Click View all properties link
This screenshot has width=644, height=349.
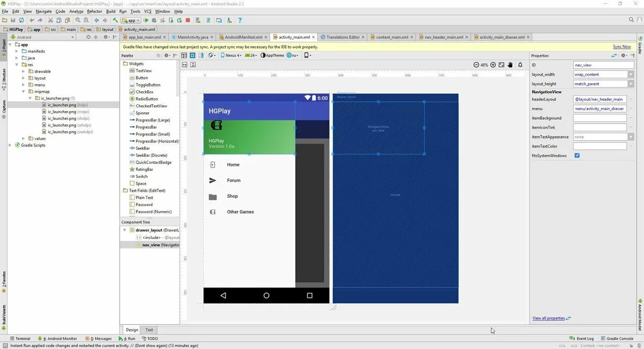(x=548, y=318)
